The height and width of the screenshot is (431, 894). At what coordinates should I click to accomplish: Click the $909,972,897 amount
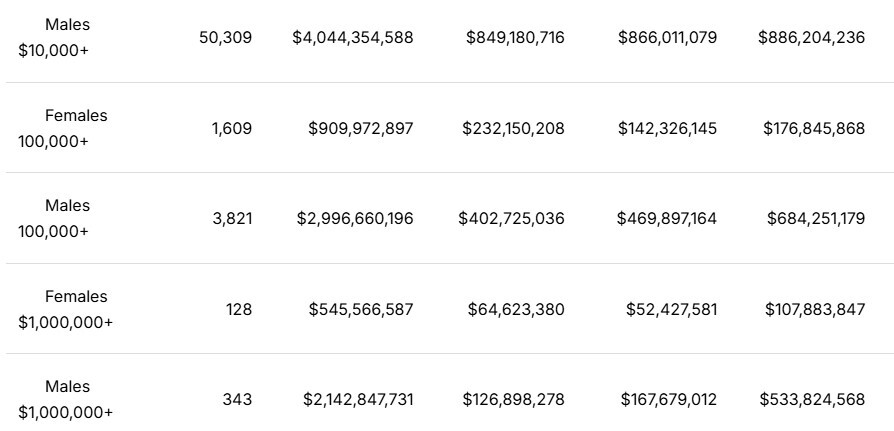coord(360,128)
